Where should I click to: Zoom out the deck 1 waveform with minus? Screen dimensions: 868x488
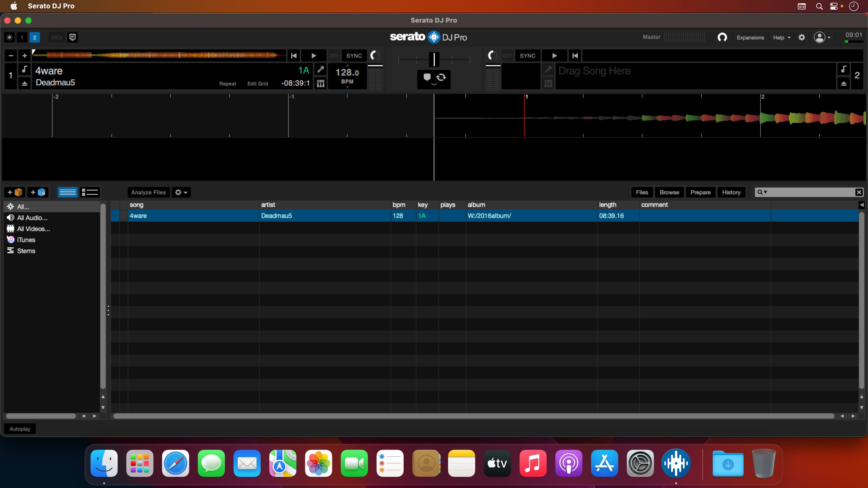coord(11,56)
